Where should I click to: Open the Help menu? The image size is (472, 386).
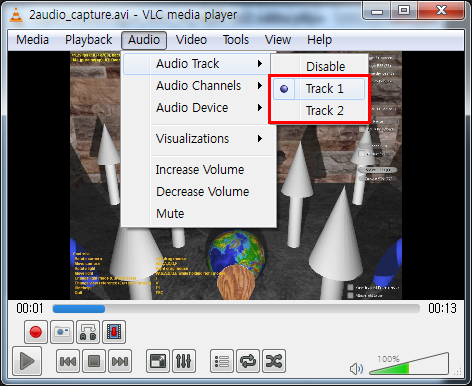coord(319,40)
